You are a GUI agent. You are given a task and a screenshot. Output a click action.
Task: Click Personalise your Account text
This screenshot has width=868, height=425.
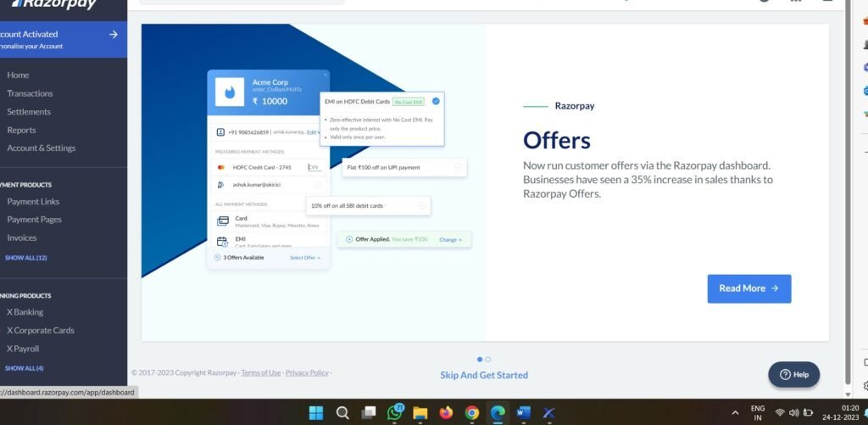click(31, 47)
